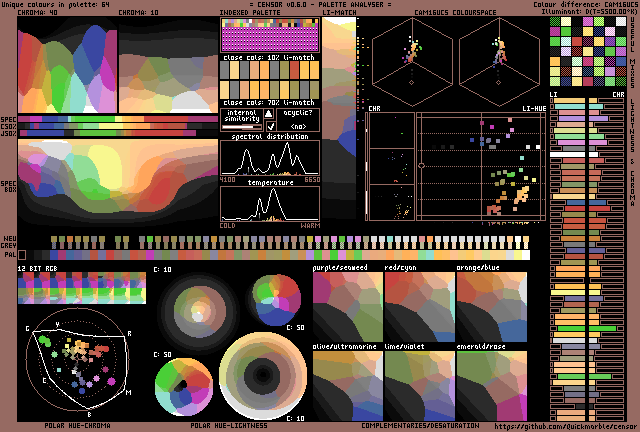Open the purple/seaweed complementaries map

(x=348, y=307)
